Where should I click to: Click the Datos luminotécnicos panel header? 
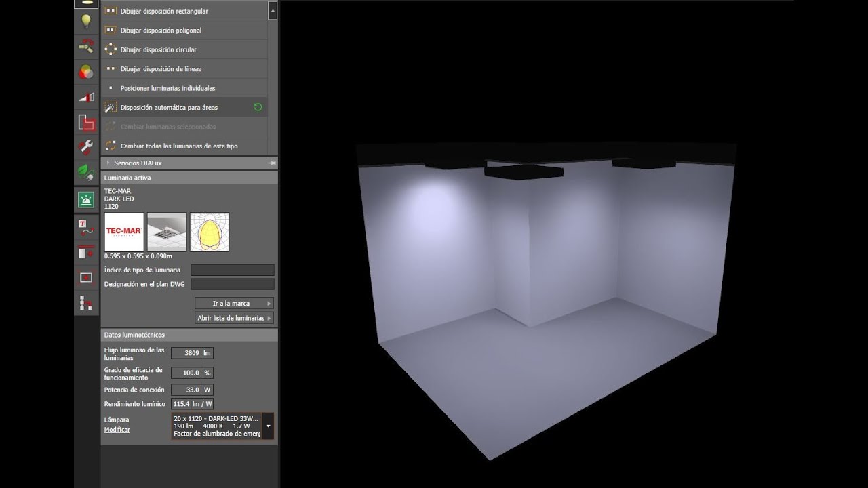189,335
